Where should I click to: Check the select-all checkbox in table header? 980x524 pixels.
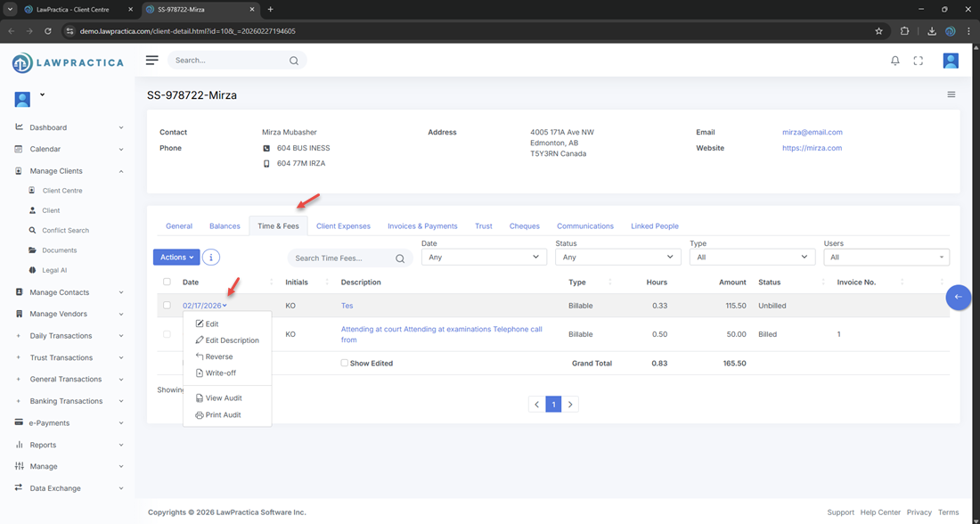pos(167,282)
